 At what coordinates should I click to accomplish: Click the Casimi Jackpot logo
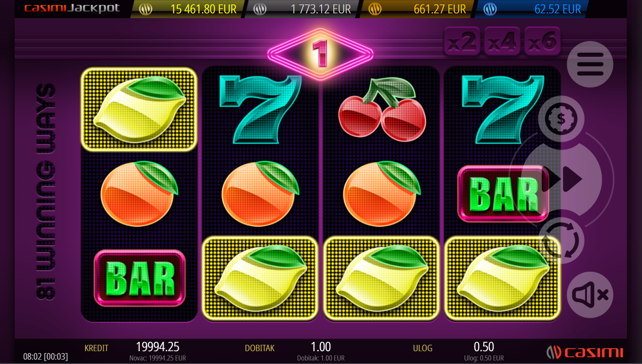pos(72,8)
